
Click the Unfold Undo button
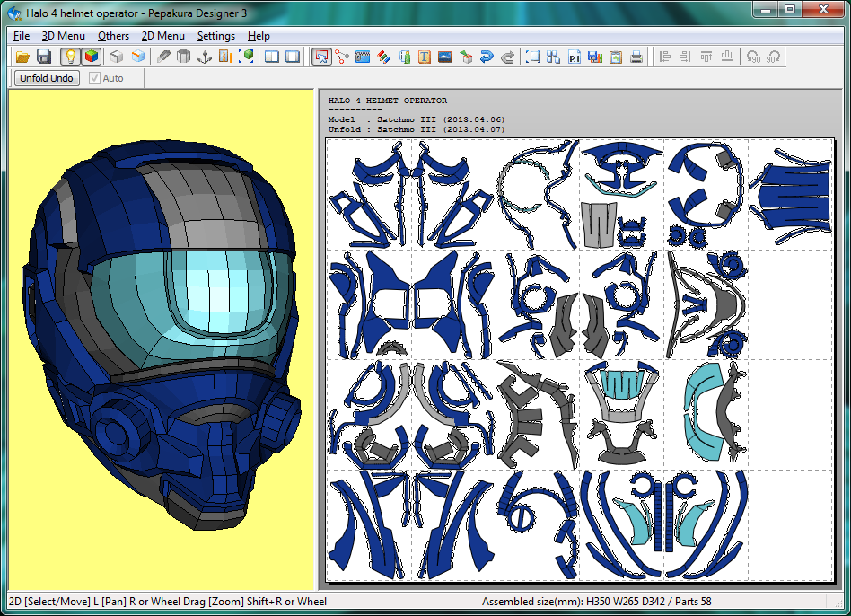point(47,78)
